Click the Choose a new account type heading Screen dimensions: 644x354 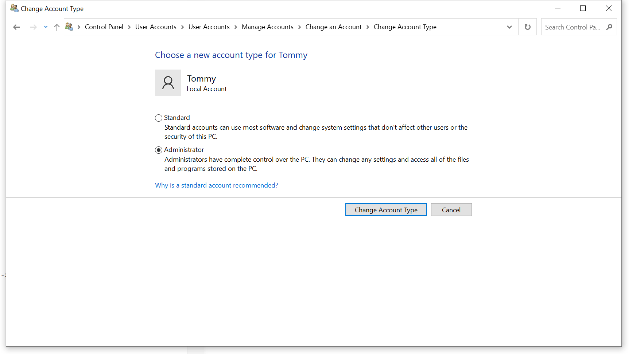click(x=231, y=55)
